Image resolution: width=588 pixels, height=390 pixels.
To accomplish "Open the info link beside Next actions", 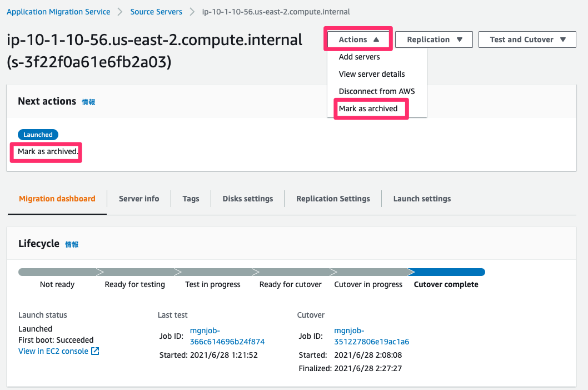I will tap(88, 102).
